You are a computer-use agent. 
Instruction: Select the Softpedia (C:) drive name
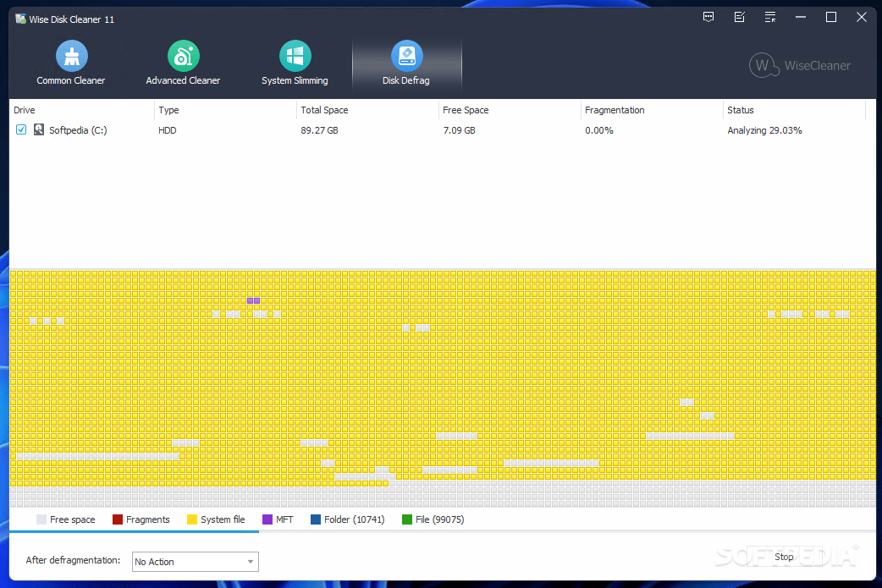click(x=78, y=130)
